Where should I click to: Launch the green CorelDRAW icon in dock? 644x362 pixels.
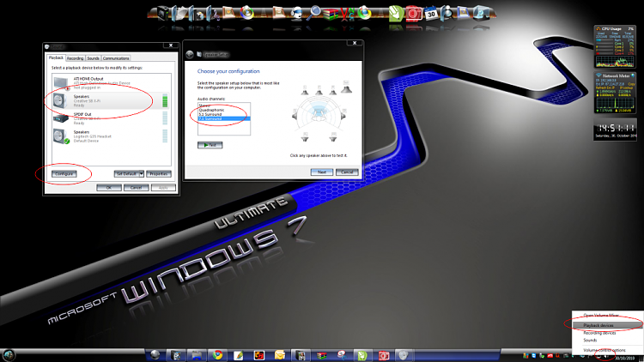(396, 14)
